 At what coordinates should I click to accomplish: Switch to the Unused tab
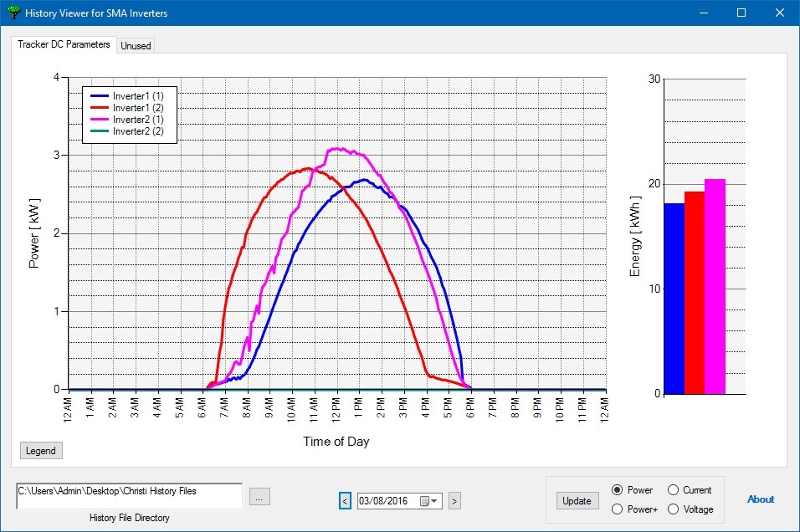(136, 45)
